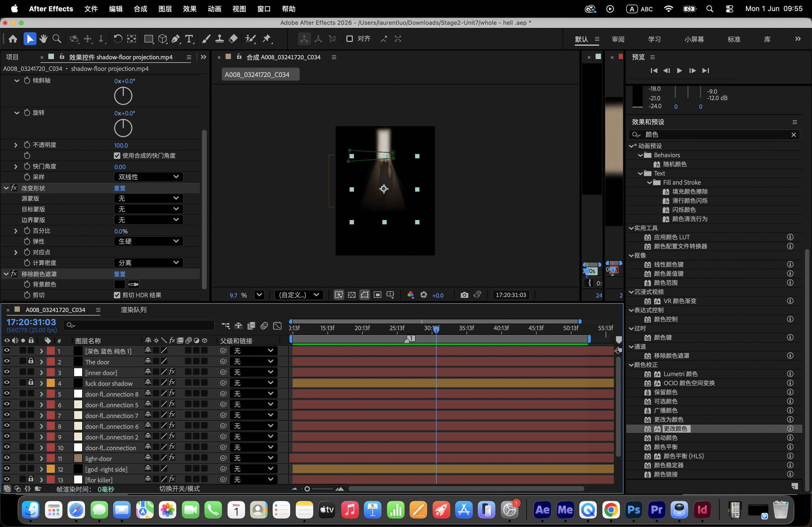Go to the Home screen icon
The width and height of the screenshot is (812, 527).
click(x=13, y=39)
